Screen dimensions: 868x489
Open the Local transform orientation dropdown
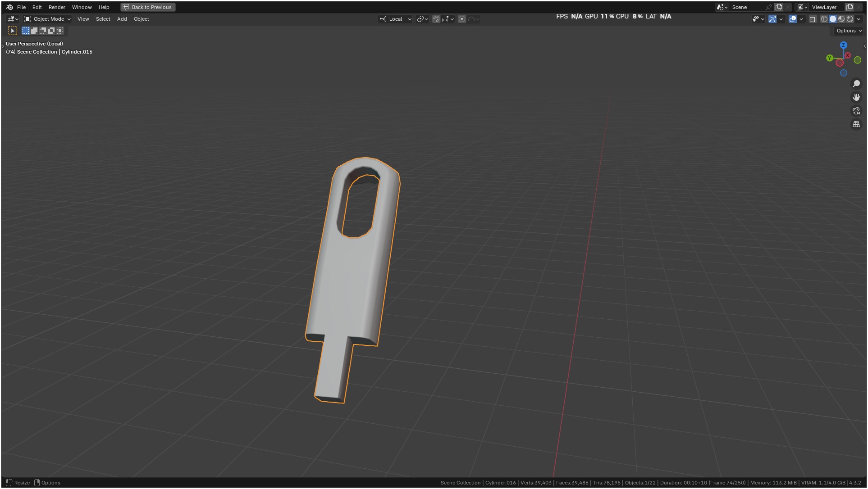point(396,19)
